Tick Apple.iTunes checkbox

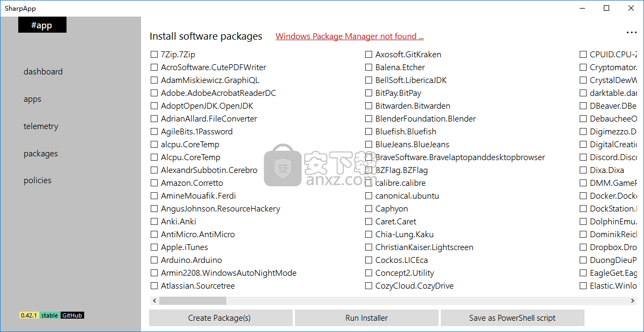point(154,247)
